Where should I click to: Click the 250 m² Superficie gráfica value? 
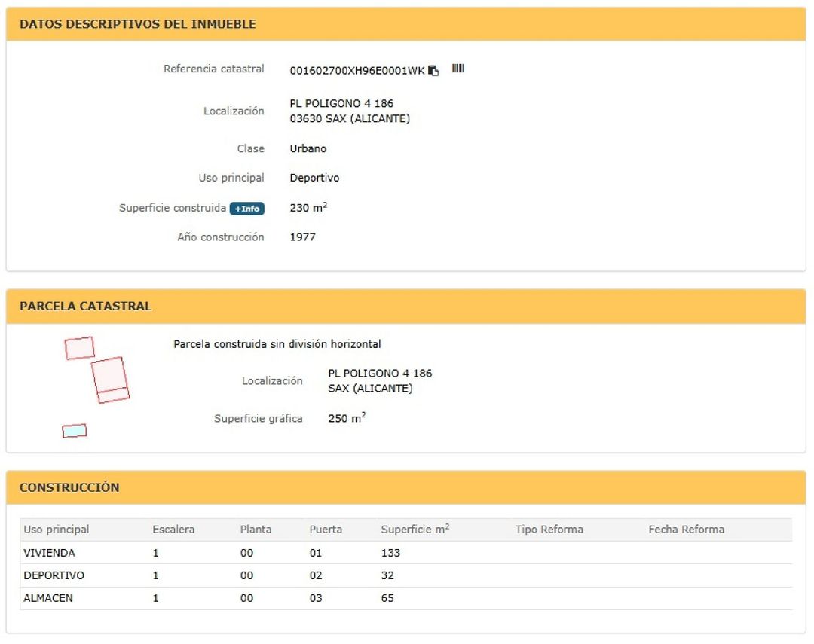(x=347, y=418)
